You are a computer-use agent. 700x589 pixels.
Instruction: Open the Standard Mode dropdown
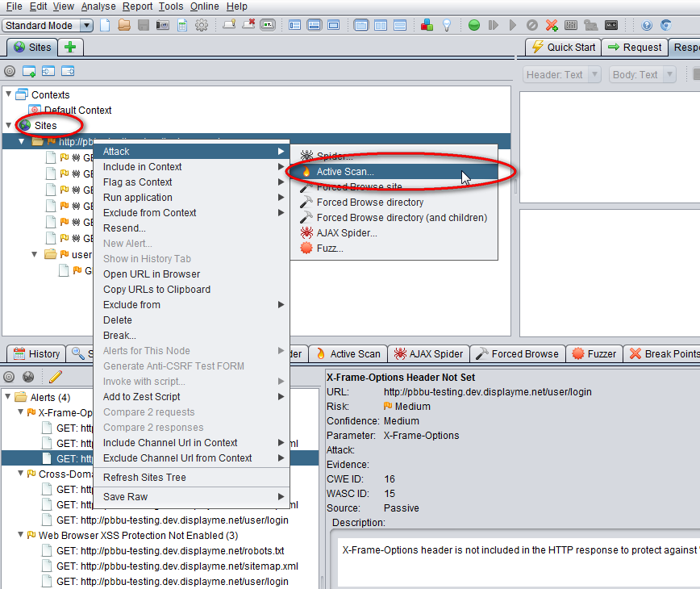tap(47, 25)
